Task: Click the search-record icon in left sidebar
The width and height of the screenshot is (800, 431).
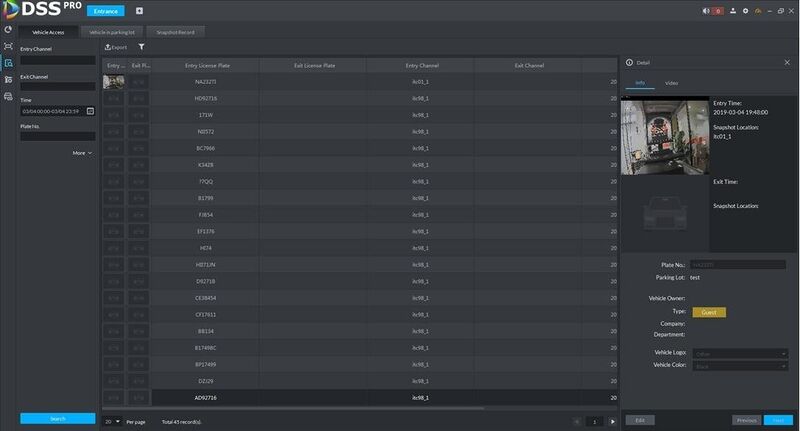Action: pyautogui.click(x=8, y=63)
